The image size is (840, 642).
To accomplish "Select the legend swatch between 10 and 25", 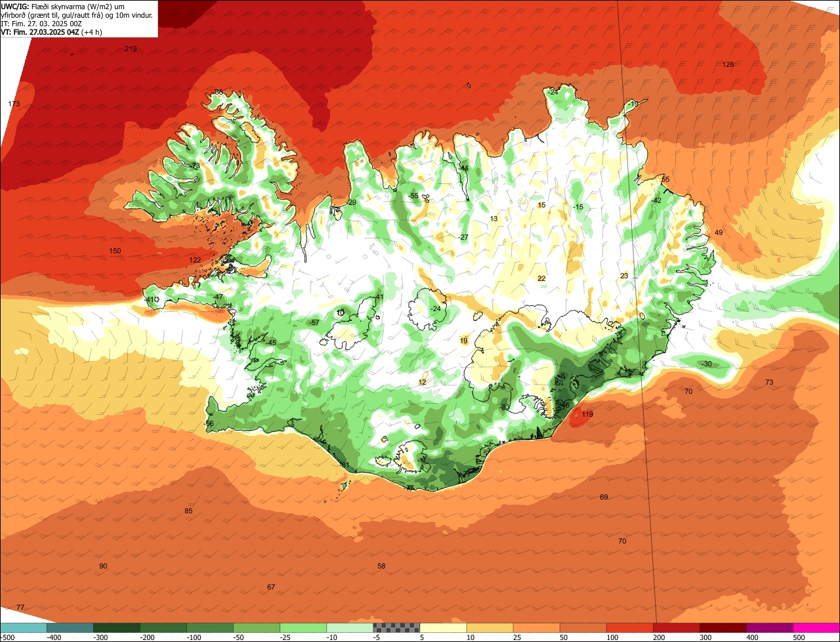I will click(x=489, y=628).
